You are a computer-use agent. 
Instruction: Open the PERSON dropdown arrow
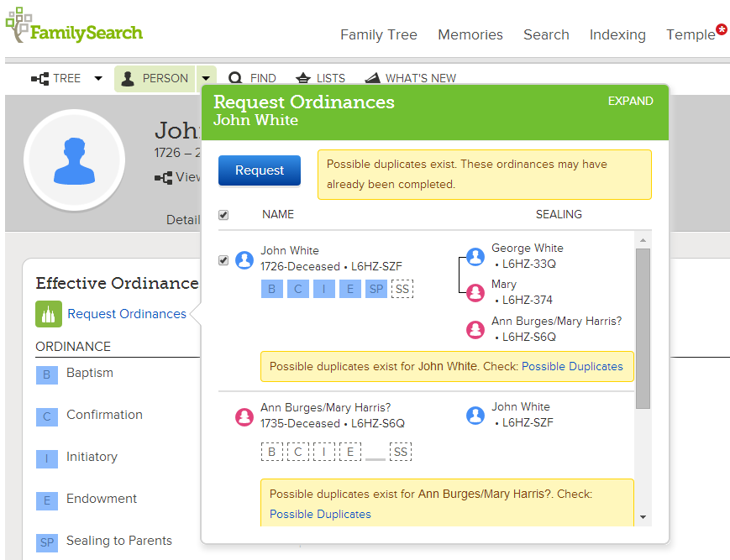point(206,78)
